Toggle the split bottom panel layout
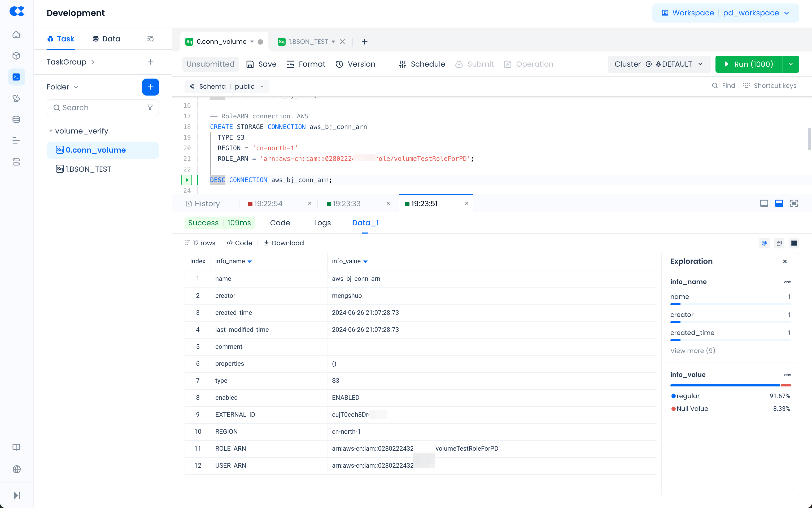This screenshot has height=508, width=812. [x=779, y=203]
